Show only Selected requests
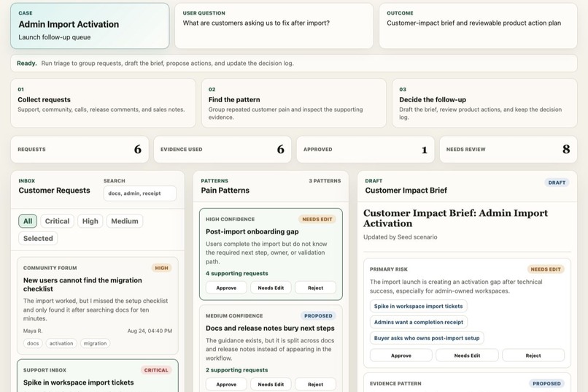Image resolution: width=588 pixels, height=392 pixels. [x=38, y=238]
